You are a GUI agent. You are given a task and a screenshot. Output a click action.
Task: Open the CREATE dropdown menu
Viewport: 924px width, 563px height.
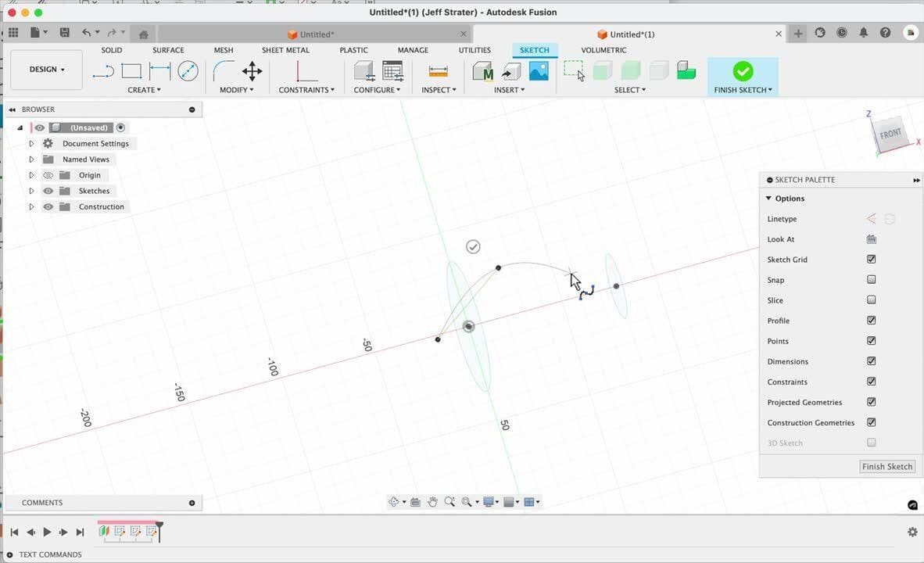point(144,90)
